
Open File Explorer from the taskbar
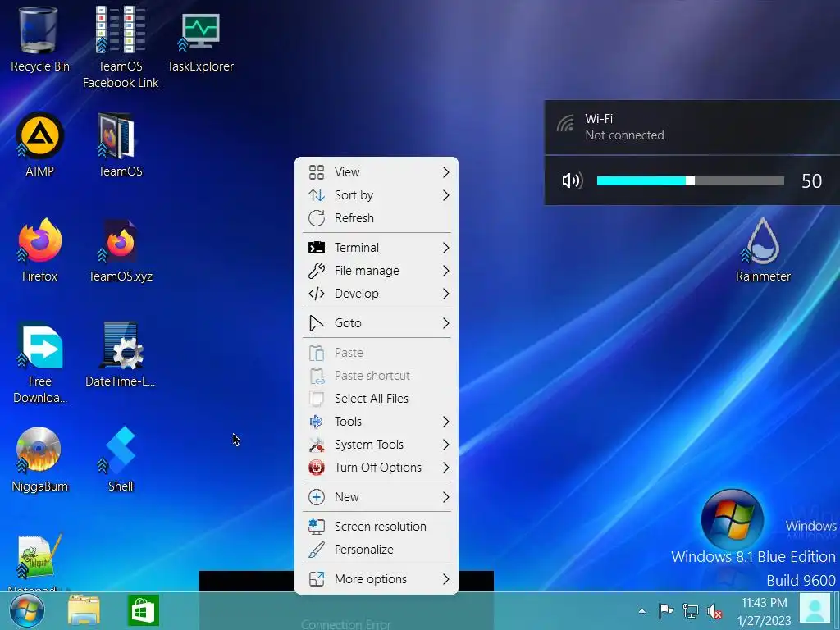pyautogui.click(x=84, y=611)
